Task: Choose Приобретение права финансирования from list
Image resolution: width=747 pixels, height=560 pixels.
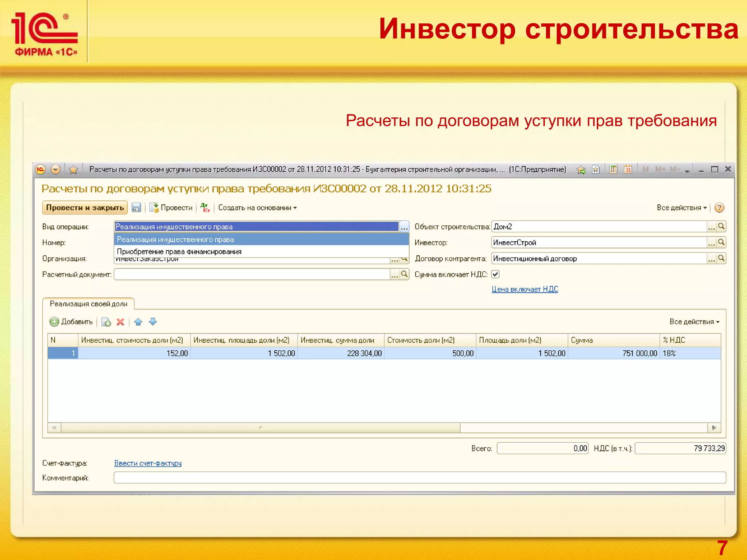Action: [x=179, y=252]
